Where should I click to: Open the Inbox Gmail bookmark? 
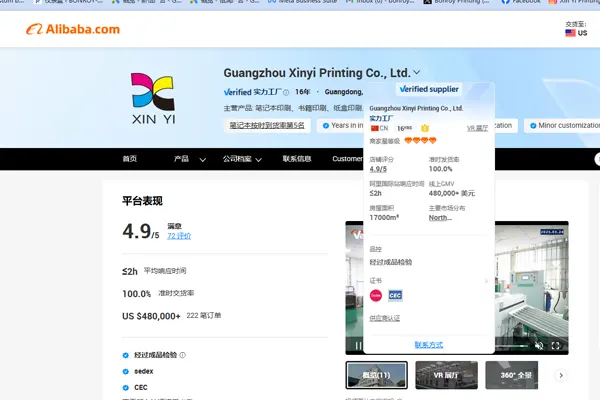pos(380,2)
